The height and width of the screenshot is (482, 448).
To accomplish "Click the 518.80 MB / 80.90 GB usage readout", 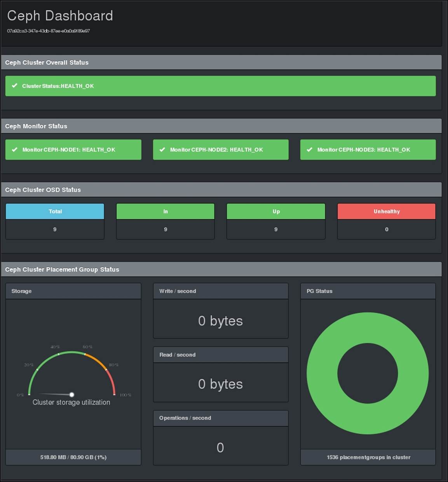I will coord(73,457).
